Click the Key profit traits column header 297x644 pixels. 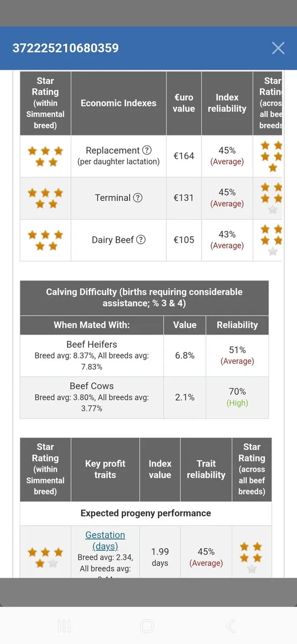tap(105, 470)
